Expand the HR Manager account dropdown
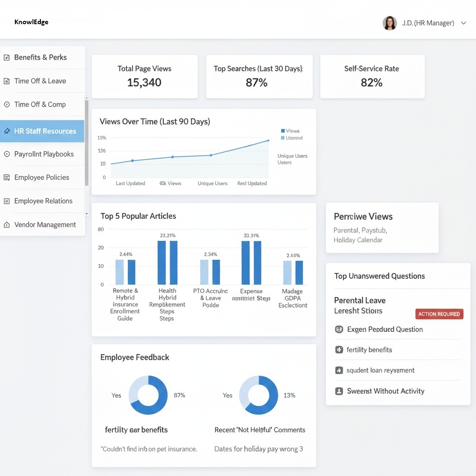 [x=463, y=23]
